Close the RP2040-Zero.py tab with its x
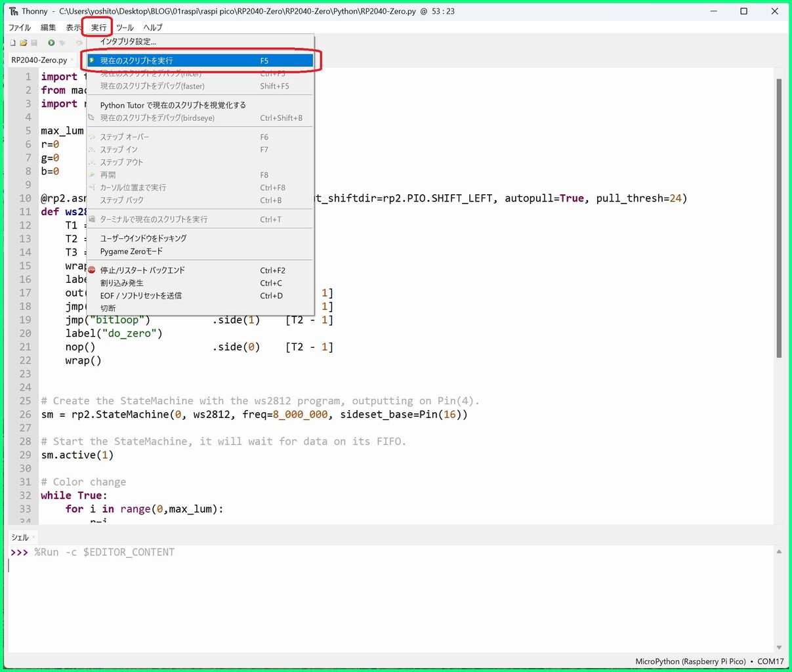 pyautogui.click(x=72, y=60)
